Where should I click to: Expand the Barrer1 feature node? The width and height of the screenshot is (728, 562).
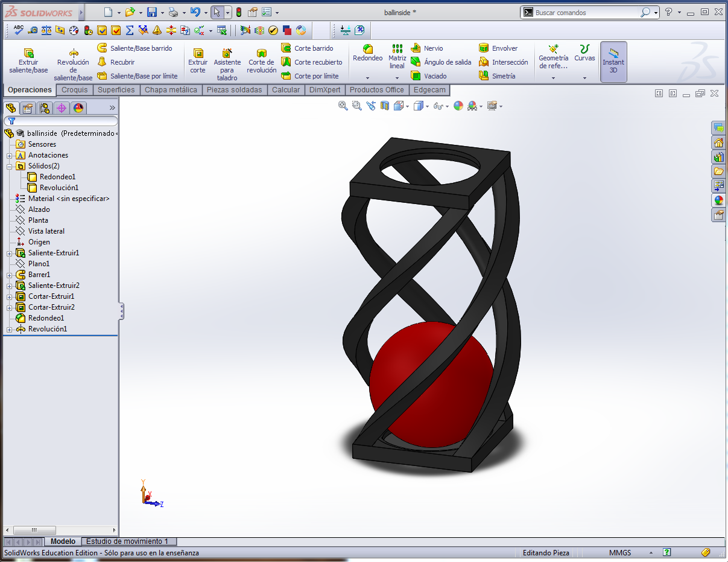coord(10,275)
